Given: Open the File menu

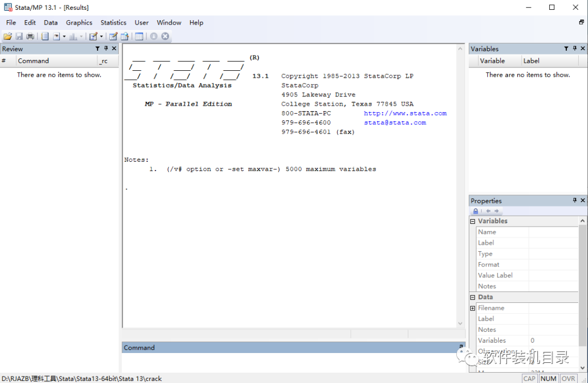Looking at the screenshot, I should click(x=11, y=22).
